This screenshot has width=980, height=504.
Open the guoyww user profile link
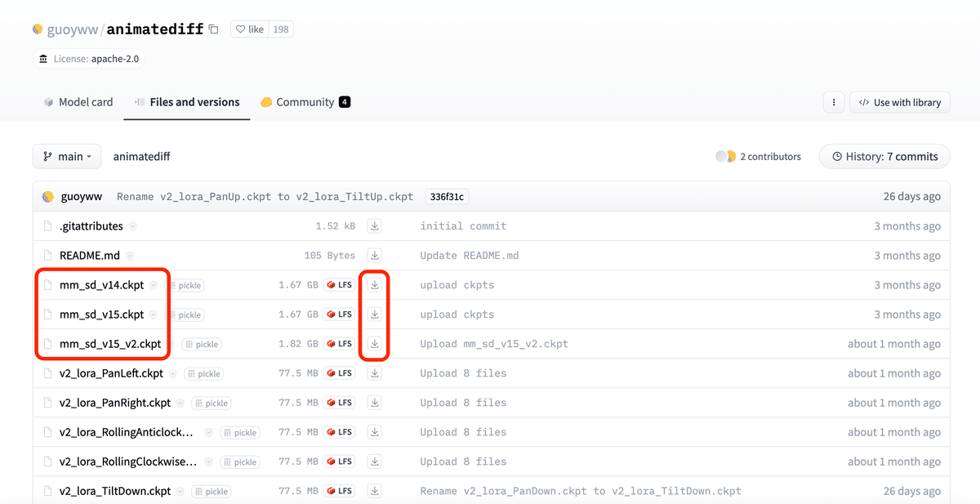coord(71,29)
